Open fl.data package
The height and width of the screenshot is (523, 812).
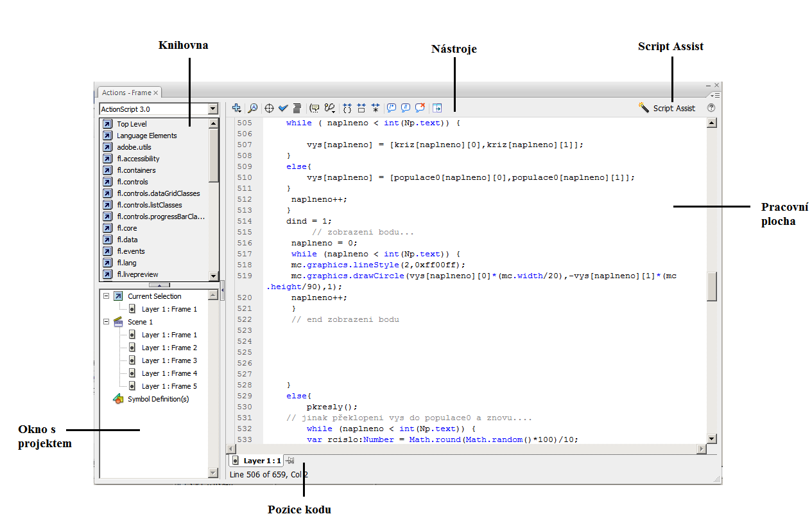(127, 240)
